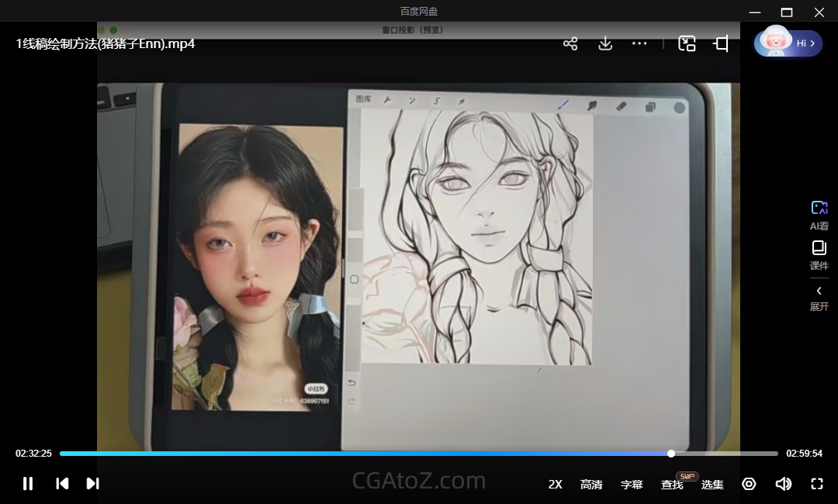Screen dimensions: 838x504
Task: Click the share icon in the top bar
Action: (570, 43)
